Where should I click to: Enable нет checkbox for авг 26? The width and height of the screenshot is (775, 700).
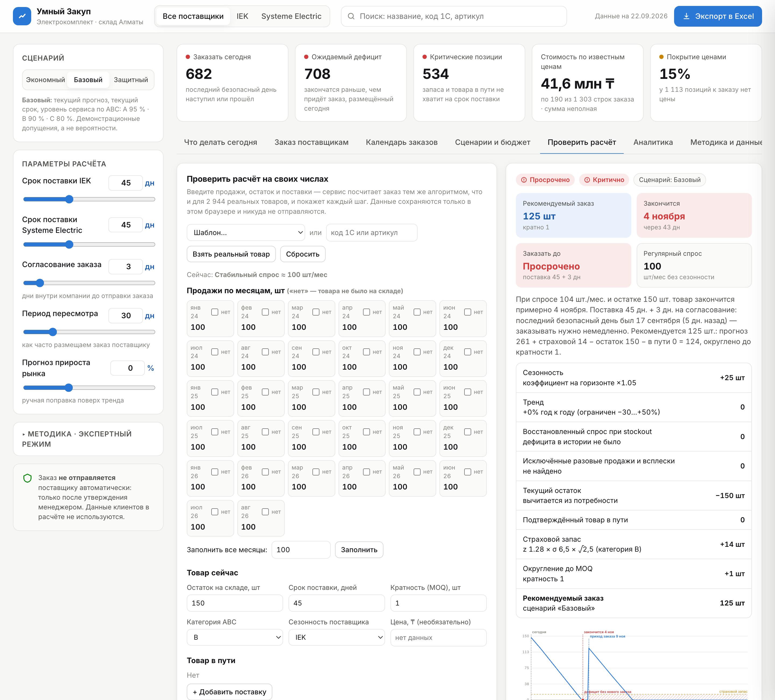265,512
